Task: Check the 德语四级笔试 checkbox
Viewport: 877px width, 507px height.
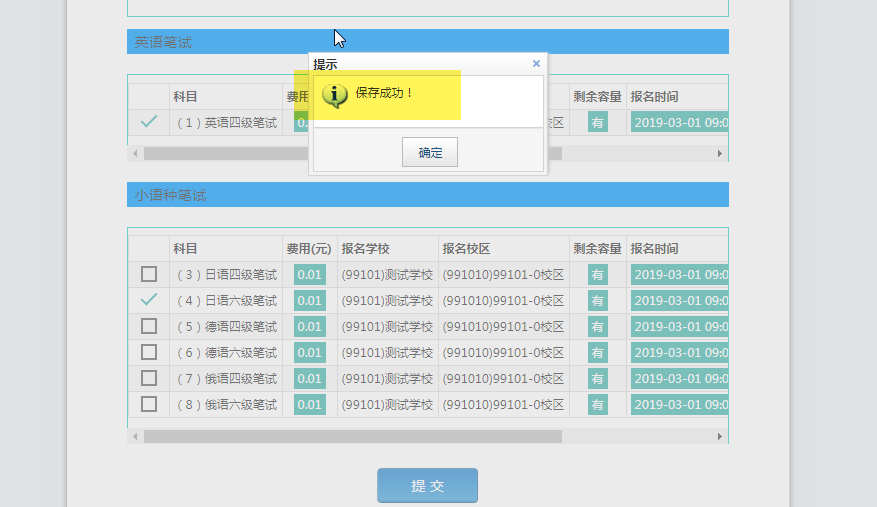Action: (x=149, y=326)
